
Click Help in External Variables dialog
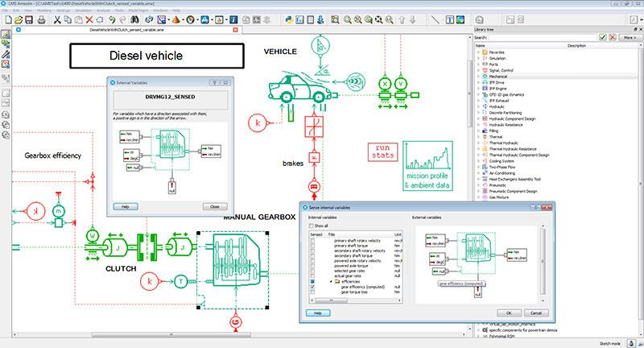[x=126, y=207]
